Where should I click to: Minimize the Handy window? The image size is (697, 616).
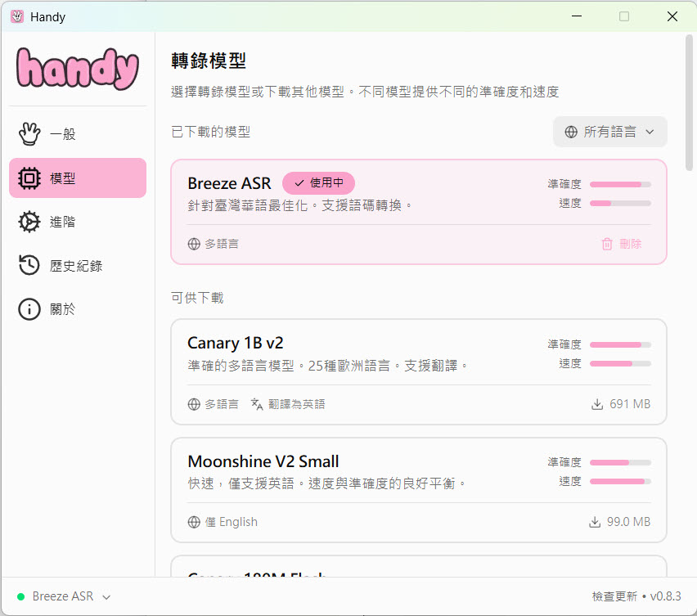click(577, 16)
